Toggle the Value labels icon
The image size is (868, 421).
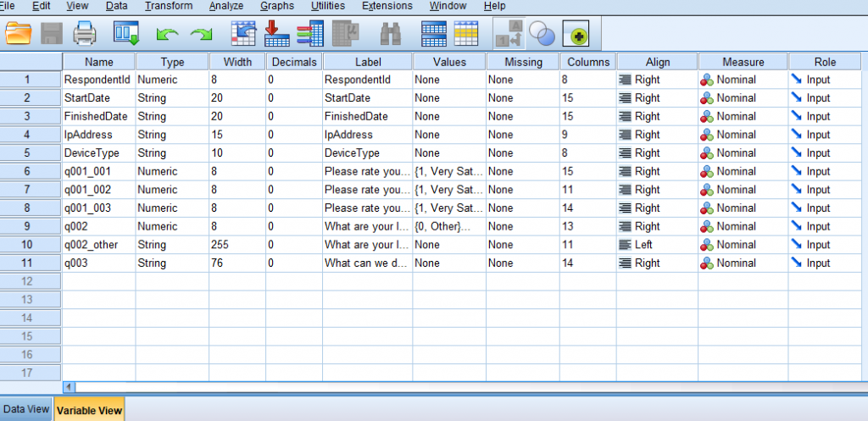click(x=509, y=34)
